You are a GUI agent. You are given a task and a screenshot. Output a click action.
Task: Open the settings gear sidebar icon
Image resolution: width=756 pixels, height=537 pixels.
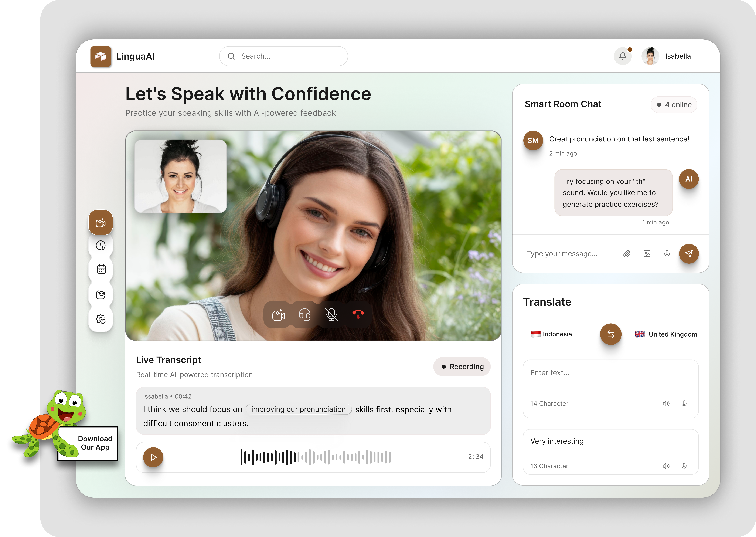101,319
